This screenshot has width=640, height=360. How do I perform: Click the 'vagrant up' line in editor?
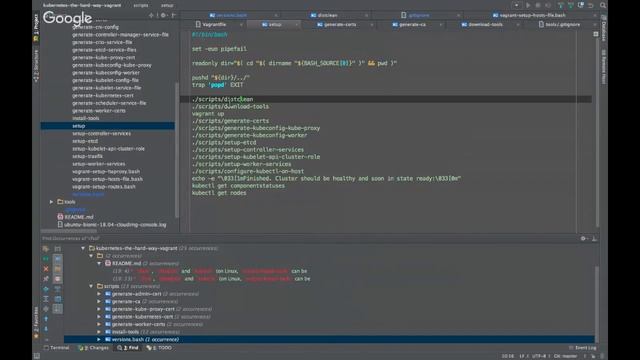click(208, 114)
